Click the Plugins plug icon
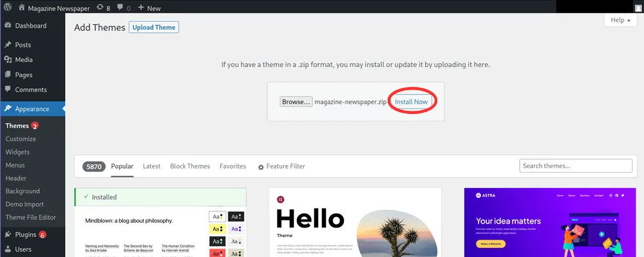Viewport: 644px width, 257px height. (x=7, y=234)
